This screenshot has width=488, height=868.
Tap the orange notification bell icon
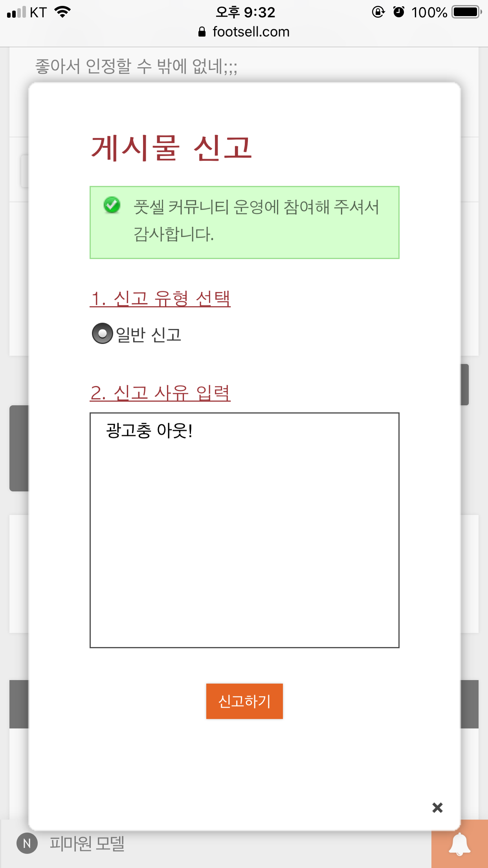pos(460,844)
